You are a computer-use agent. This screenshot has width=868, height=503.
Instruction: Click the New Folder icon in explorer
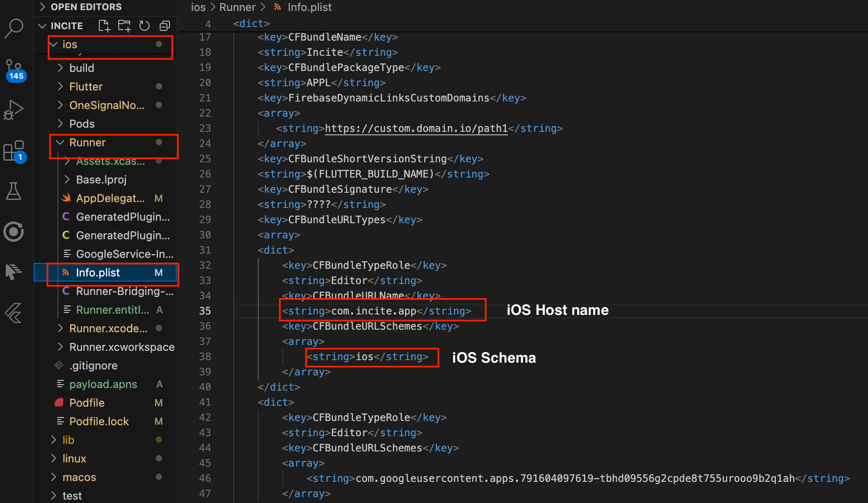tap(124, 26)
